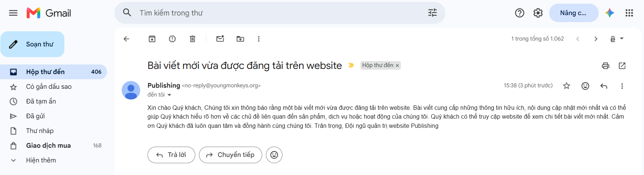Viewport: 644px width, 175px height.
Task: Add emoji reaction in message header
Action: point(585,86)
